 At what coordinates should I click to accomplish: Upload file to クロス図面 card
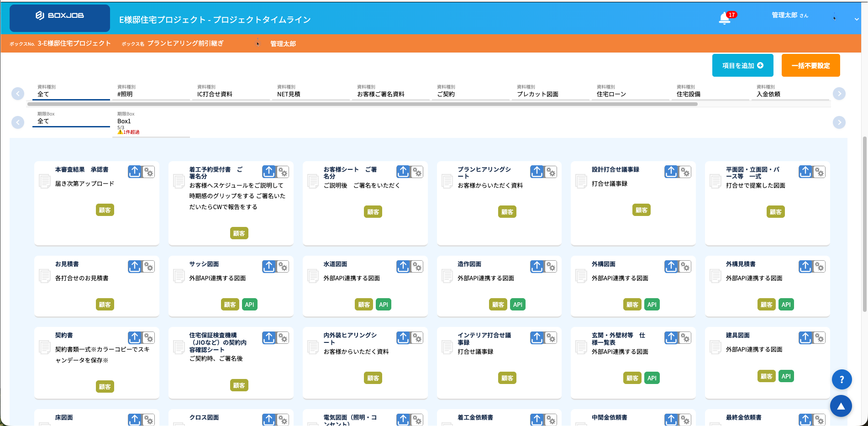[269, 420]
